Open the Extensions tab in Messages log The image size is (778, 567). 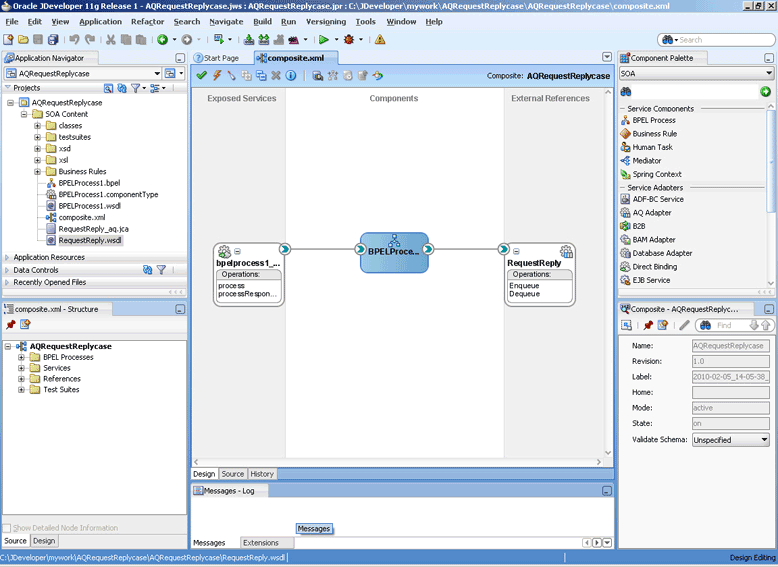click(x=260, y=543)
